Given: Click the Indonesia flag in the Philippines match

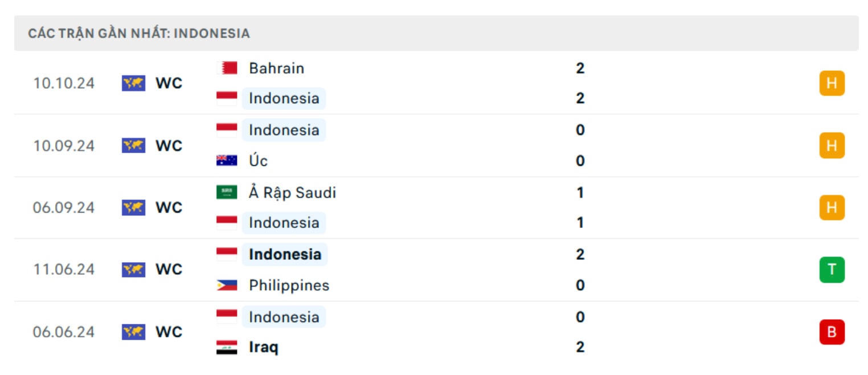Looking at the screenshot, I should (227, 254).
